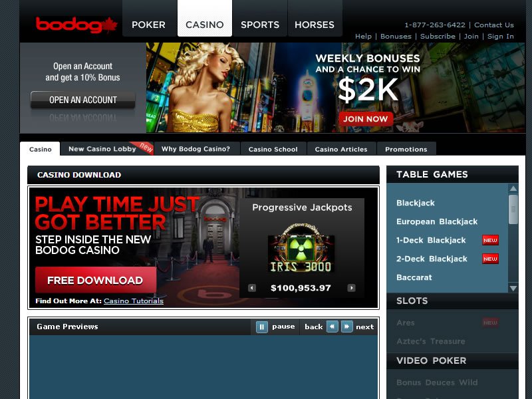Select Blackjack in Table Games
The height and width of the screenshot is (399, 532).
tap(415, 203)
